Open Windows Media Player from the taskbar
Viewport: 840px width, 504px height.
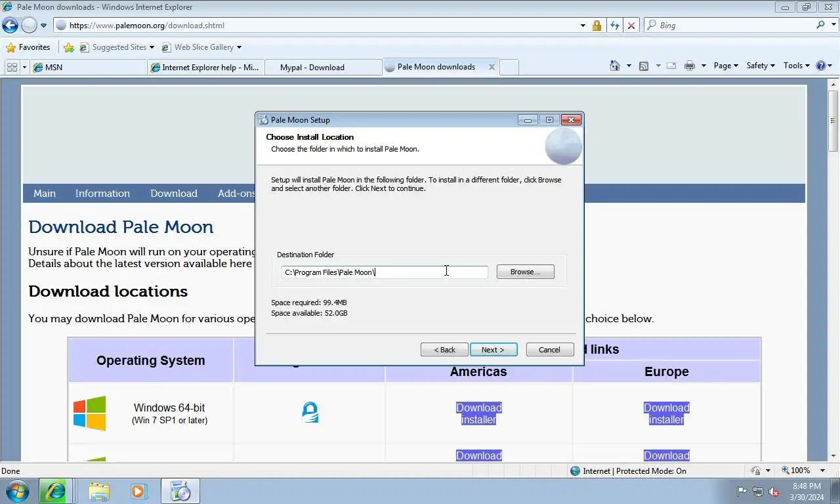pyautogui.click(x=138, y=491)
